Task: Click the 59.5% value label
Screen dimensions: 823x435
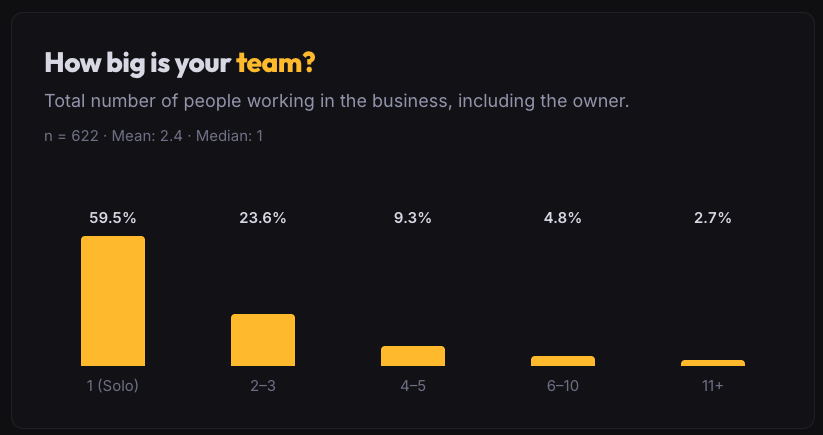Action: tap(113, 218)
